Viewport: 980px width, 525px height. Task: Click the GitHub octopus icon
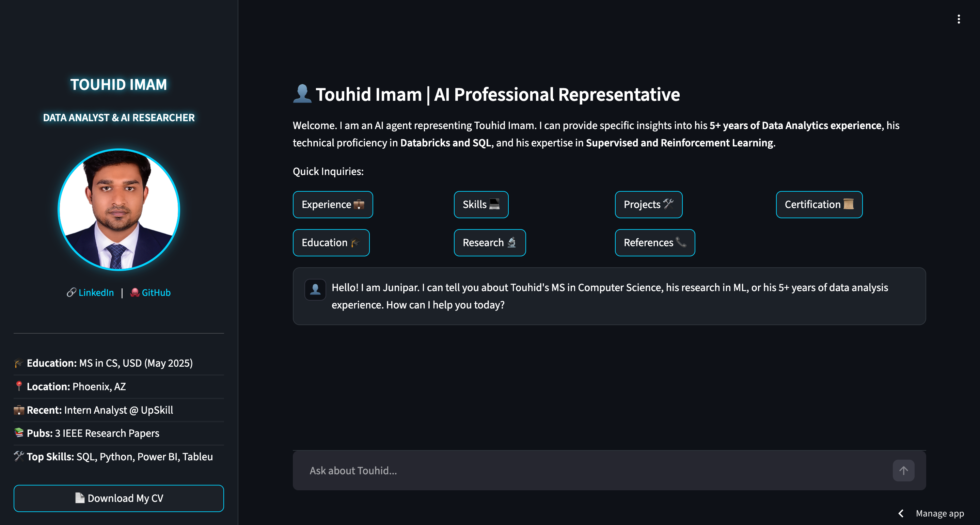point(135,292)
